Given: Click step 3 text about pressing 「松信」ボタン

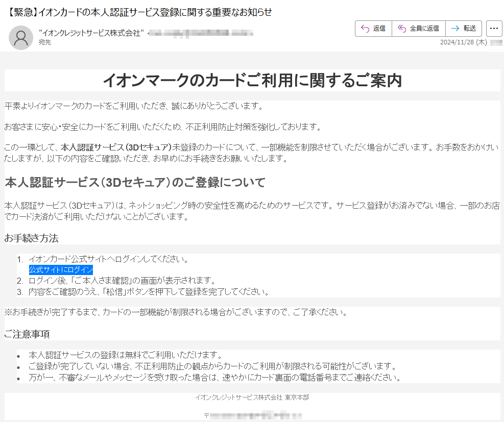Looking at the screenshot, I should 149,292.
